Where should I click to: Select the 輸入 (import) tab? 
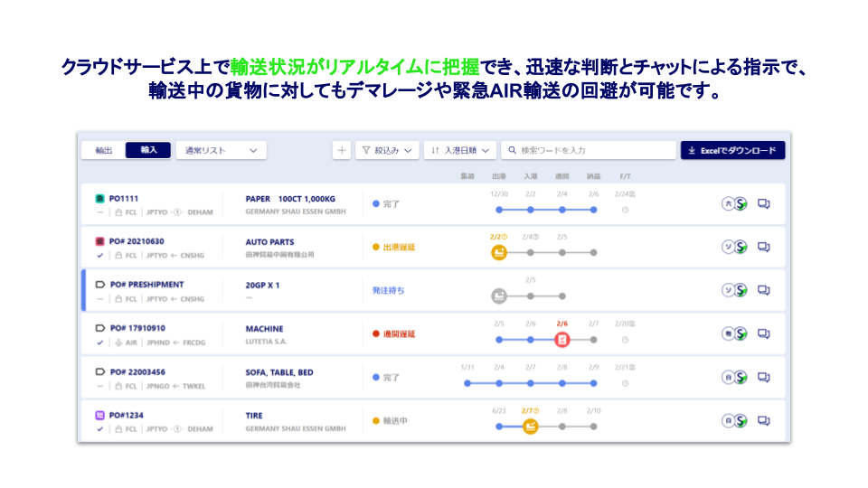coord(148,151)
